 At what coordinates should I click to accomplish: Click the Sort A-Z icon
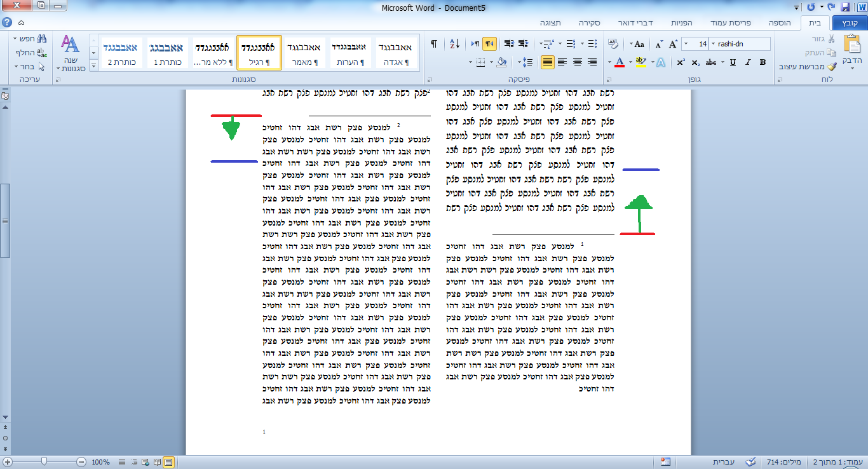[x=454, y=44]
